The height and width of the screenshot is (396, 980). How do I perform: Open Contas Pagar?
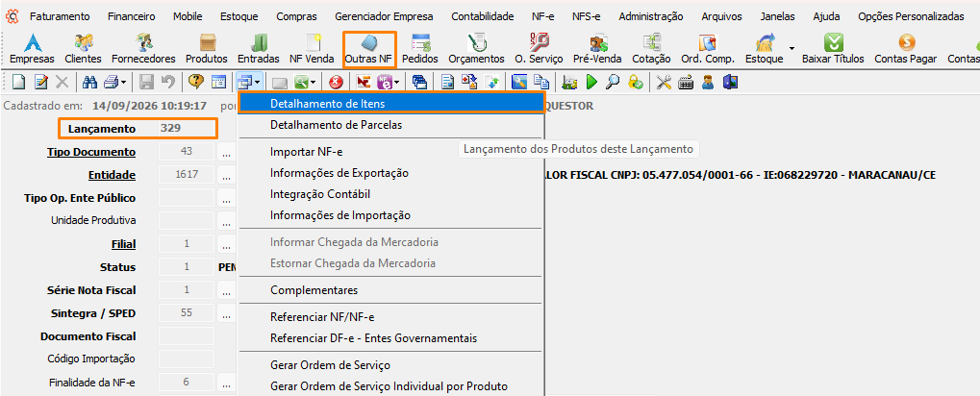coord(906,50)
